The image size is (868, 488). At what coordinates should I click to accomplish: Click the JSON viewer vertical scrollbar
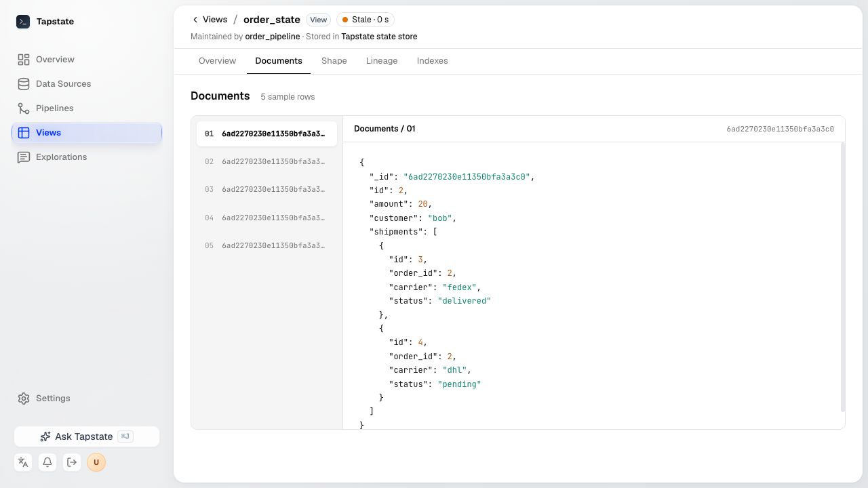tap(843, 277)
